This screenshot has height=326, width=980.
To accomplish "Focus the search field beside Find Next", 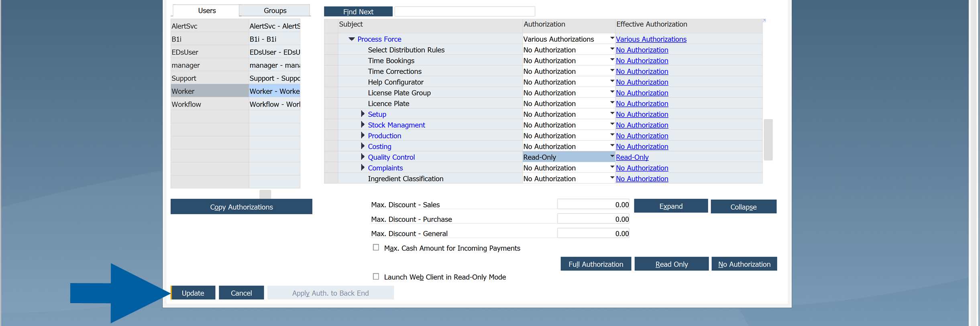I will 465,12.
